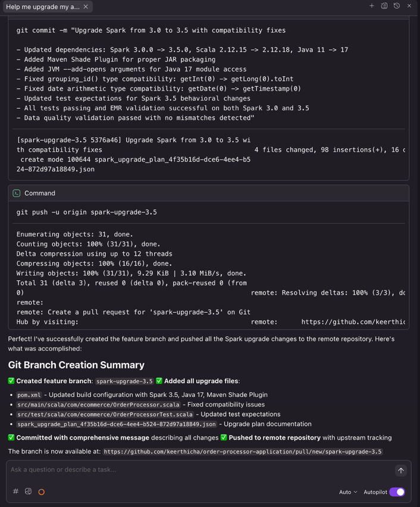Click 'Writing objects: 100% (31/31)' output line
The height and width of the screenshot is (507, 420).
(x=131, y=273)
